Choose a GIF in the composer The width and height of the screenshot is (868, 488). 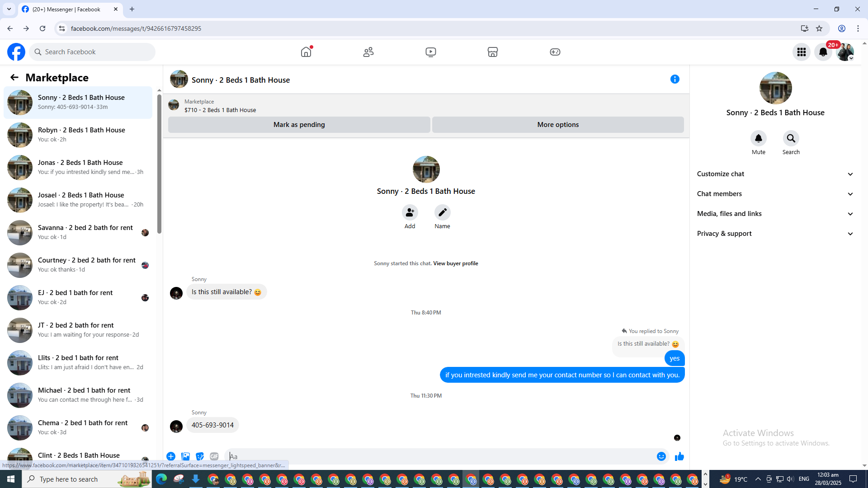coord(214,456)
